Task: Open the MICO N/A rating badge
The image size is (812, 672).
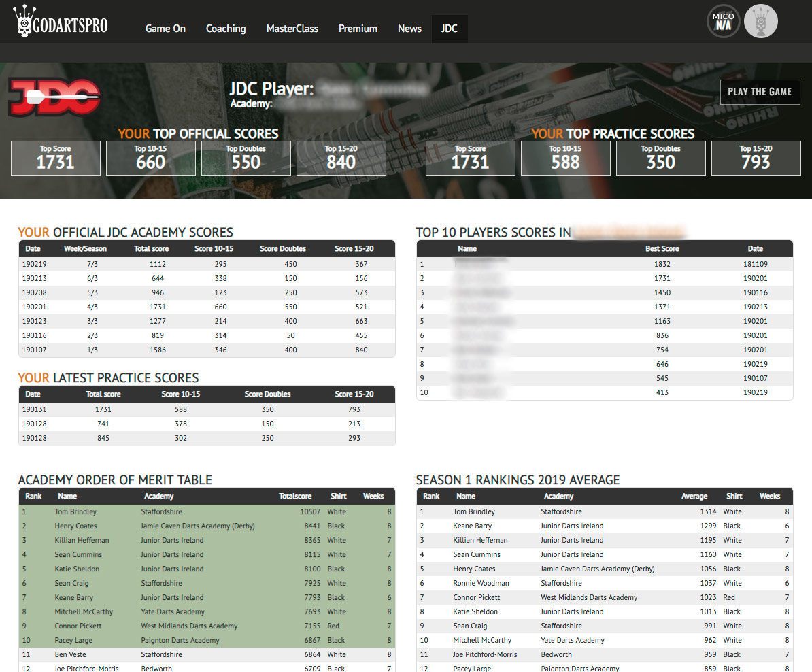Action: click(x=723, y=21)
